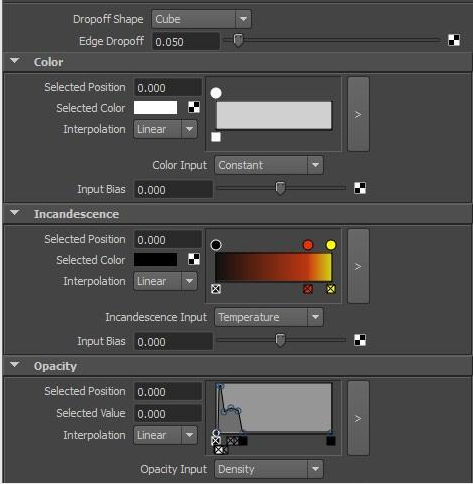Expand the Opacity graph with the arrow button
Viewport: 473px width, 484px height.
point(358,418)
